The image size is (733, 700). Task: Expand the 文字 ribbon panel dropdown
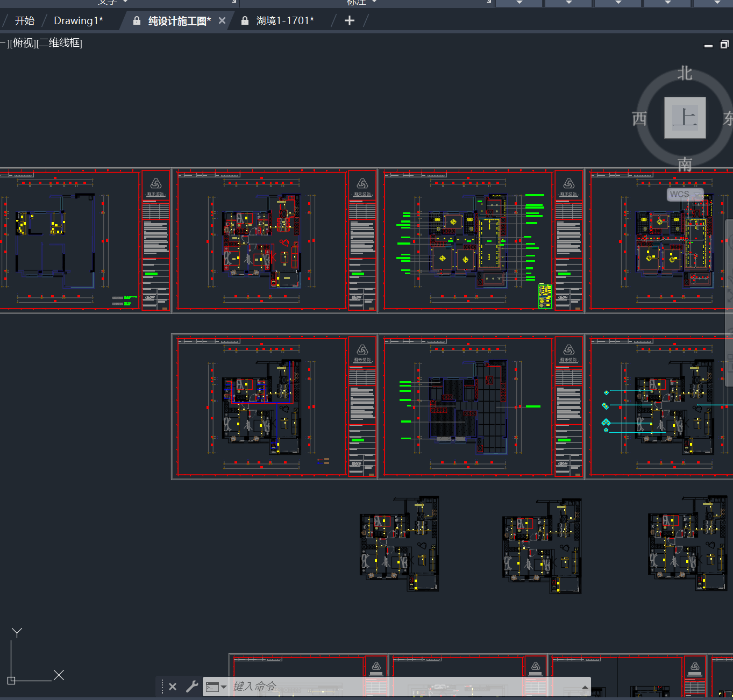coord(125,2)
